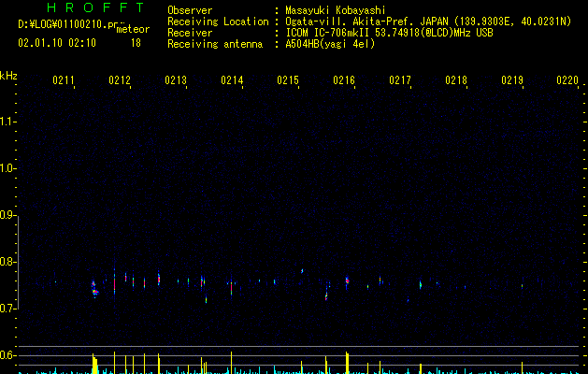Viewport: 588px width, 374px height.
Task: Click the 0.7 kHz axis label
Action: point(7,309)
